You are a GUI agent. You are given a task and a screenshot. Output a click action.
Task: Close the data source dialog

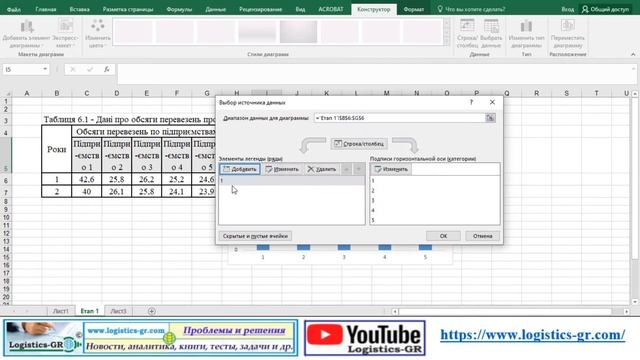492,102
